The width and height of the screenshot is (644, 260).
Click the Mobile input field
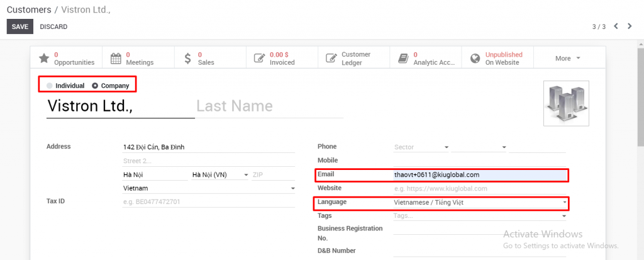pyautogui.click(x=480, y=161)
